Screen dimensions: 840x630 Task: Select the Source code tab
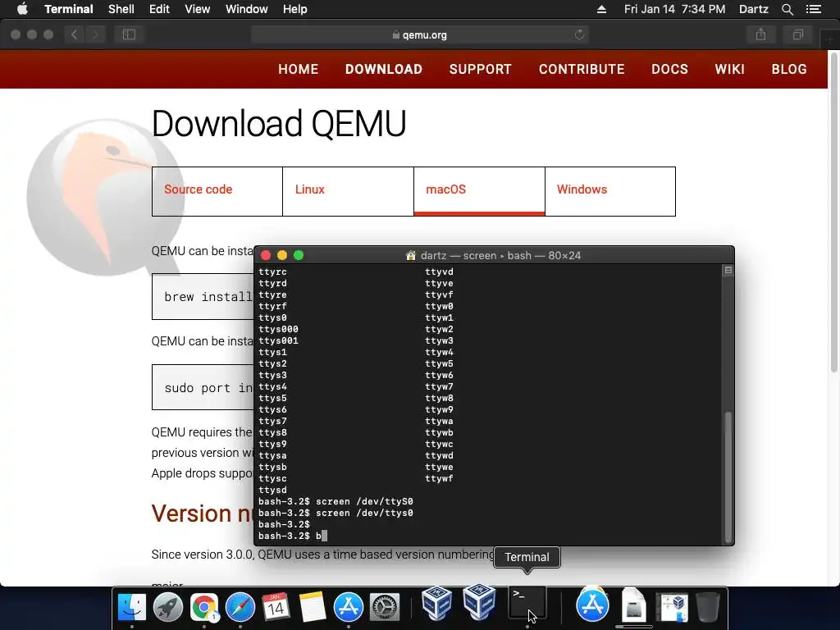pyautogui.click(x=217, y=191)
